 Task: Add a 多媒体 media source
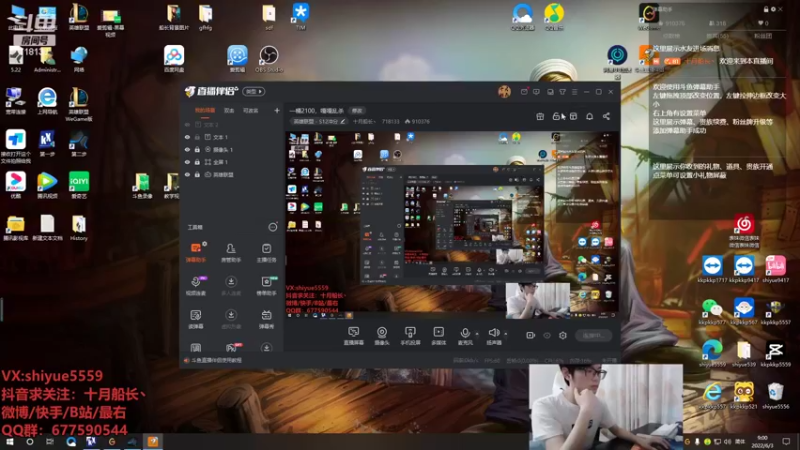click(x=438, y=336)
